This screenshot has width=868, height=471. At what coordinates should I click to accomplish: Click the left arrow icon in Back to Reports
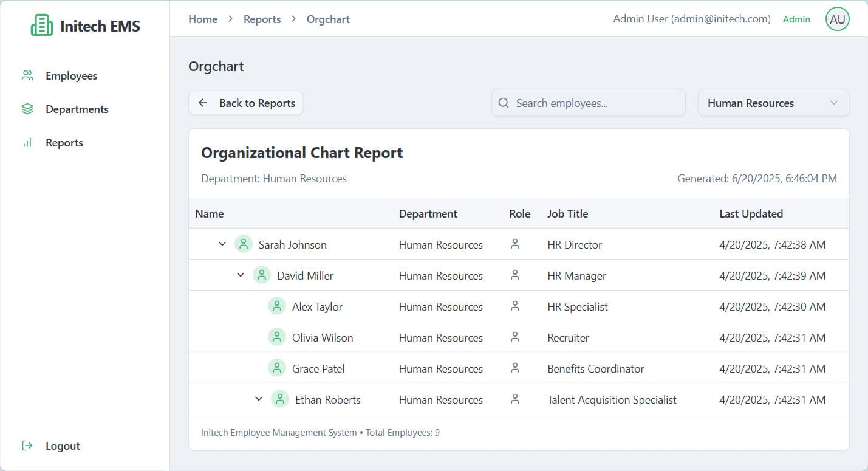tap(203, 103)
